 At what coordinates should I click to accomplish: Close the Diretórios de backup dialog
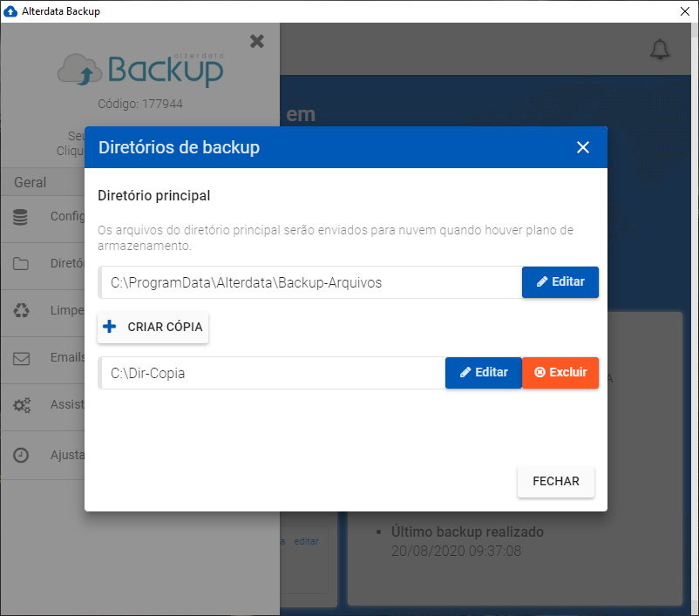tap(583, 147)
